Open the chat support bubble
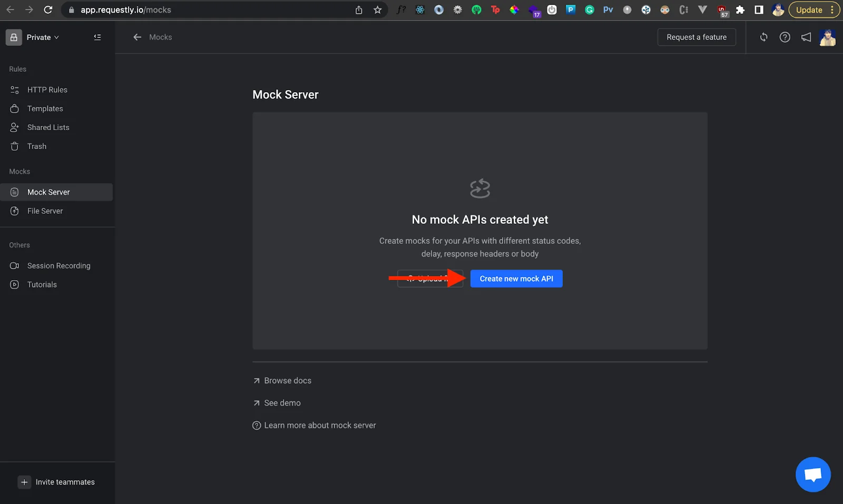Image resolution: width=843 pixels, height=504 pixels. click(813, 475)
